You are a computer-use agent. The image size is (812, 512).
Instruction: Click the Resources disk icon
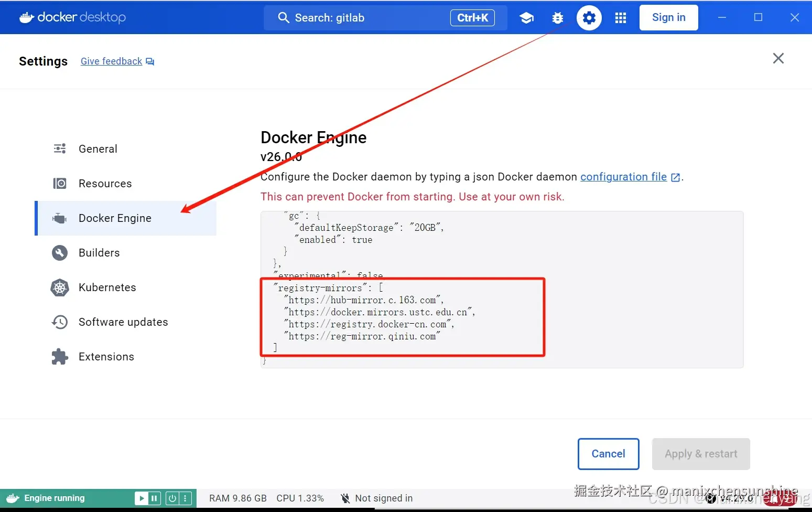(x=60, y=183)
